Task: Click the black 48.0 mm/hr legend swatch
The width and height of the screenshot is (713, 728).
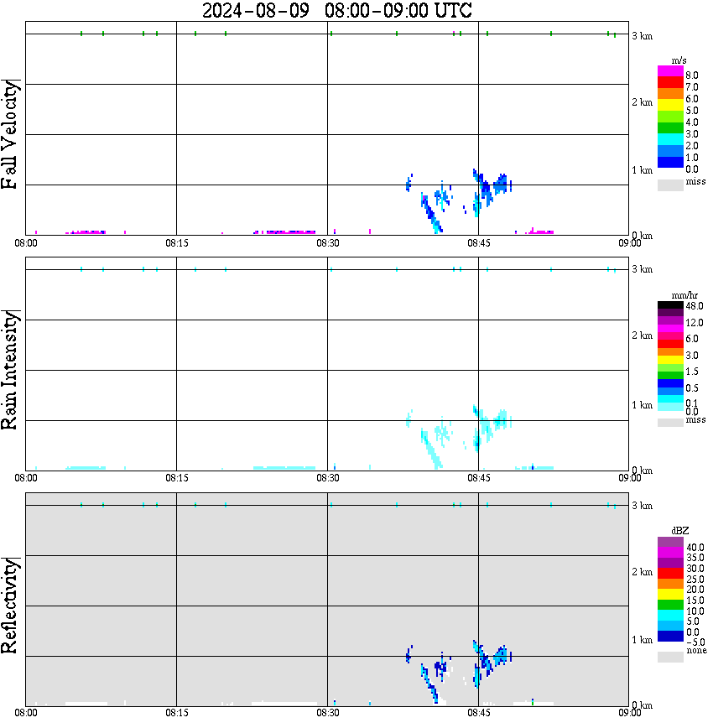Action: (x=670, y=305)
